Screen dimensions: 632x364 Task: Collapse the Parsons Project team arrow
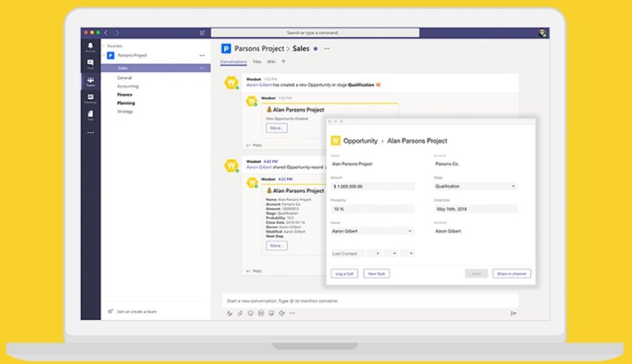click(x=104, y=56)
